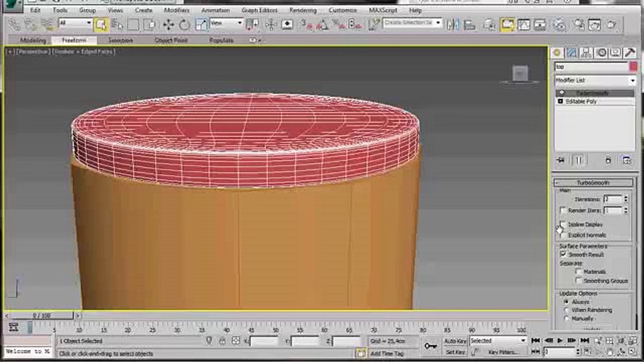Click the Mirror tool icon
This screenshot has height=362, width=644.
click(453, 24)
